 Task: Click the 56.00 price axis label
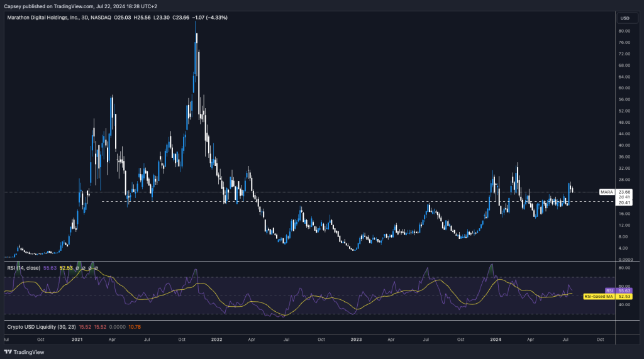[x=625, y=100]
